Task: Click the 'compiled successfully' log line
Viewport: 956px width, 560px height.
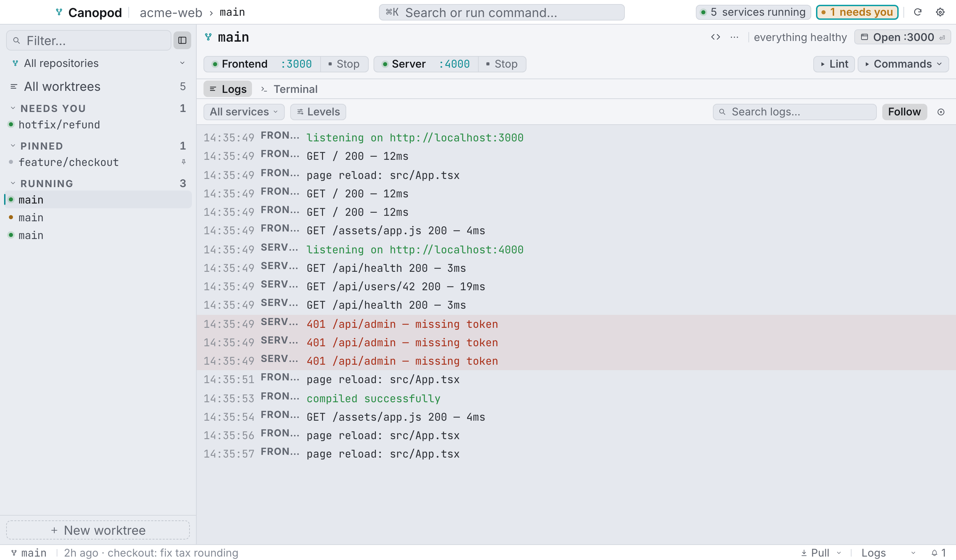Action: pyautogui.click(x=576, y=398)
